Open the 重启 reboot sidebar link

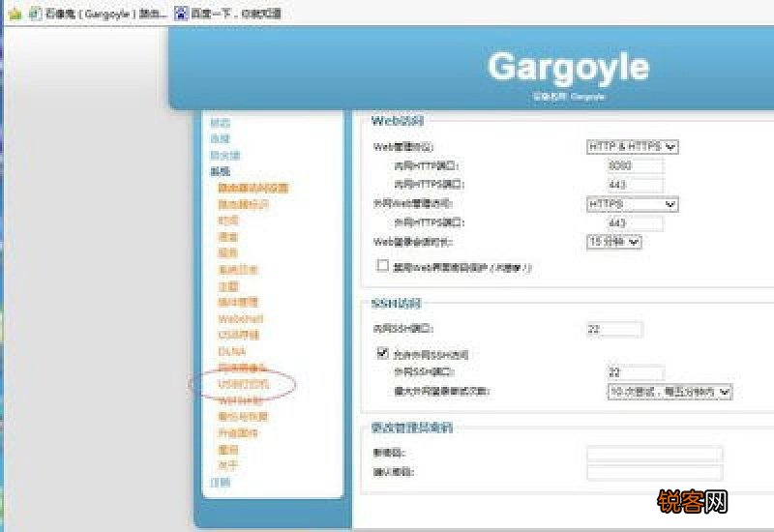click(x=228, y=450)
